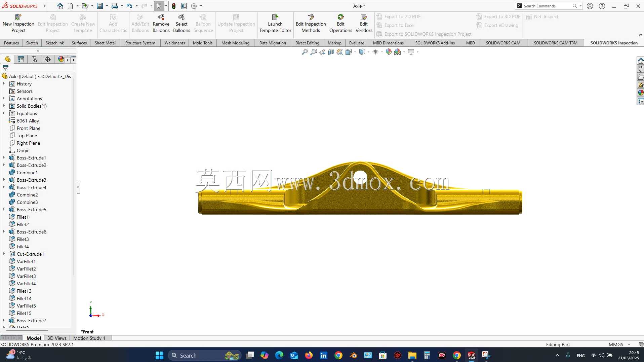Screen dimensions: 644x362
Task: Switch to MBD Dimensions tab
Action: (x=388, y=43)
